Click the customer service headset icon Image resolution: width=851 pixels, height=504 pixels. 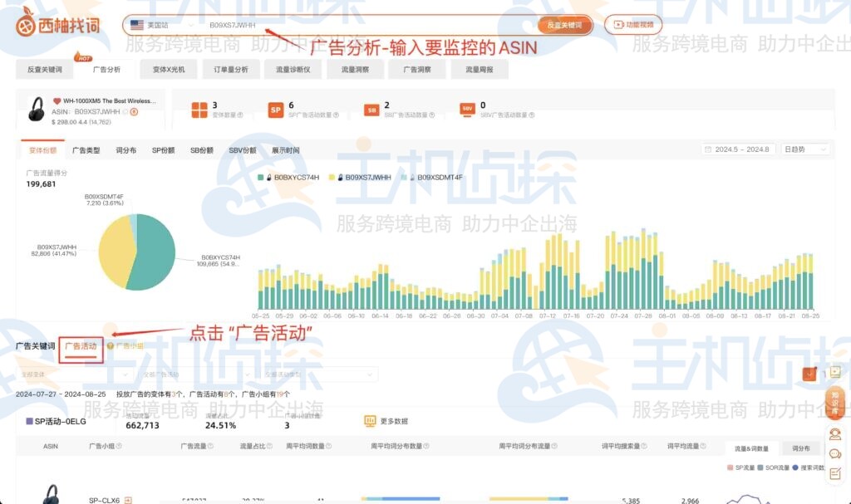[835, 433]
